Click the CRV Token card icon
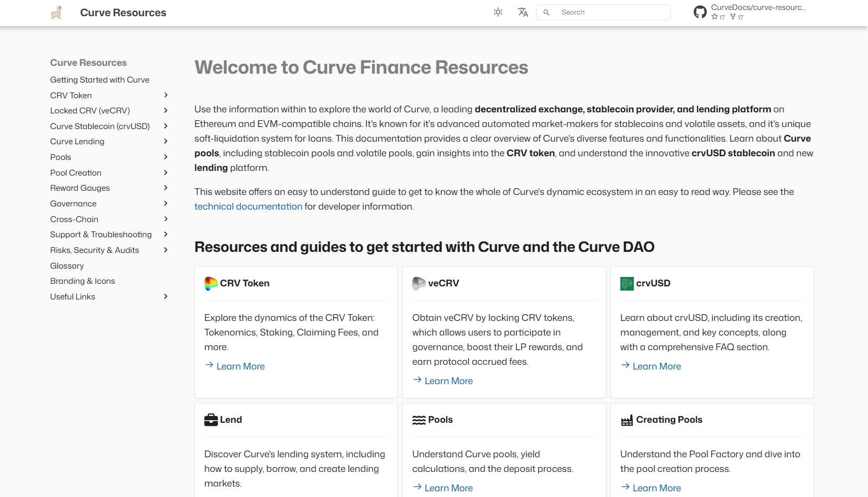868x497 pixels. (x=211, y=283)
